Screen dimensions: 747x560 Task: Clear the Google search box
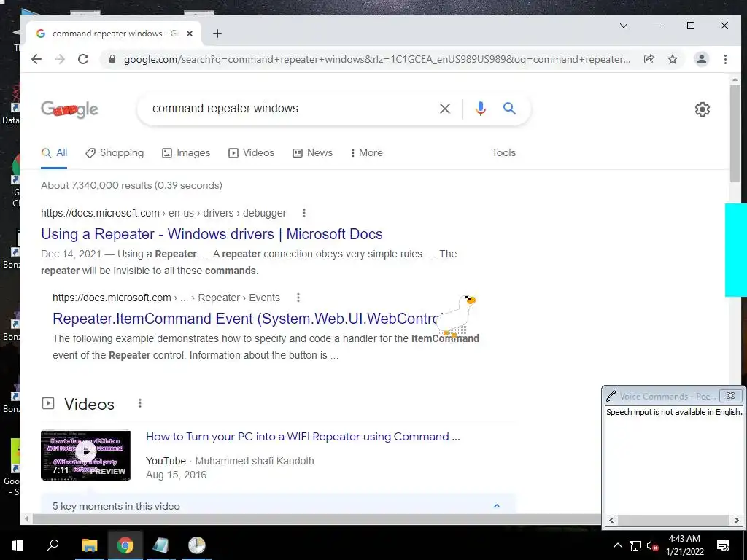coord(445,109)
